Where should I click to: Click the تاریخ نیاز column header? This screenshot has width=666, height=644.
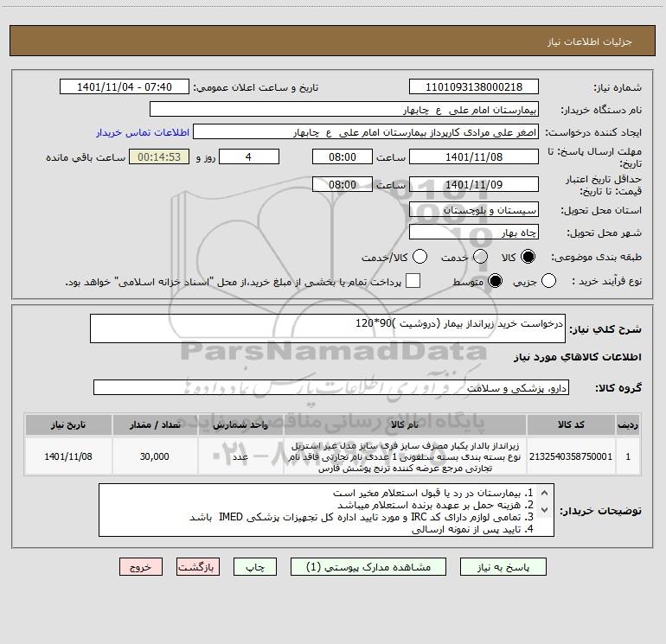click(68, 424)
